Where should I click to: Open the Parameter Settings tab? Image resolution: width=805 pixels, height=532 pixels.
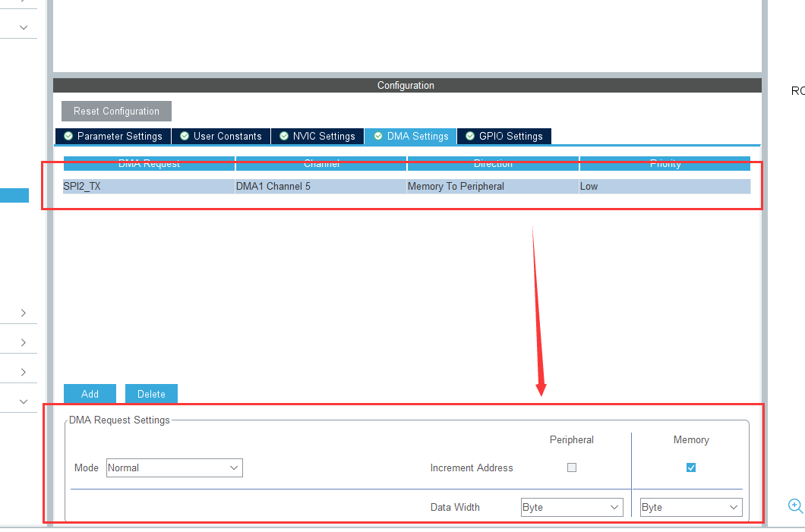(x=113, y=136)
